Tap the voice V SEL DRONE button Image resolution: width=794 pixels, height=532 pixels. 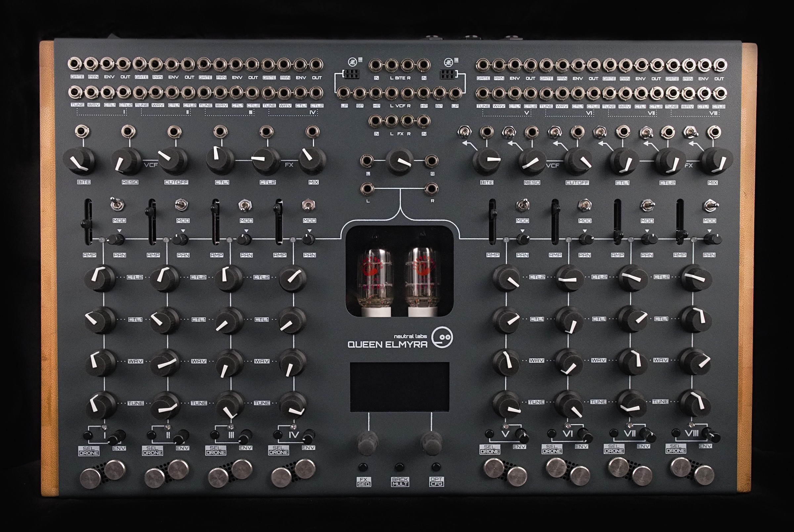point(490,433)
